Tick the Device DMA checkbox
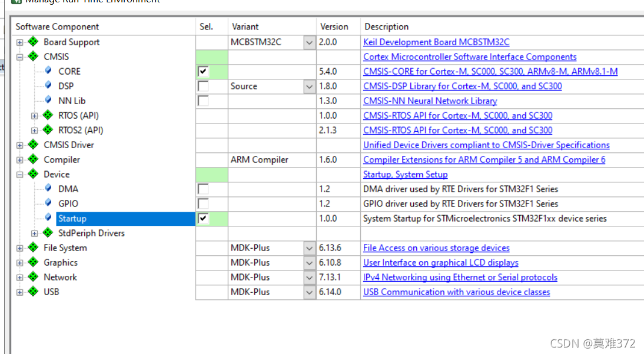This screenshot has height=354, width=644. tap(203, 189)
